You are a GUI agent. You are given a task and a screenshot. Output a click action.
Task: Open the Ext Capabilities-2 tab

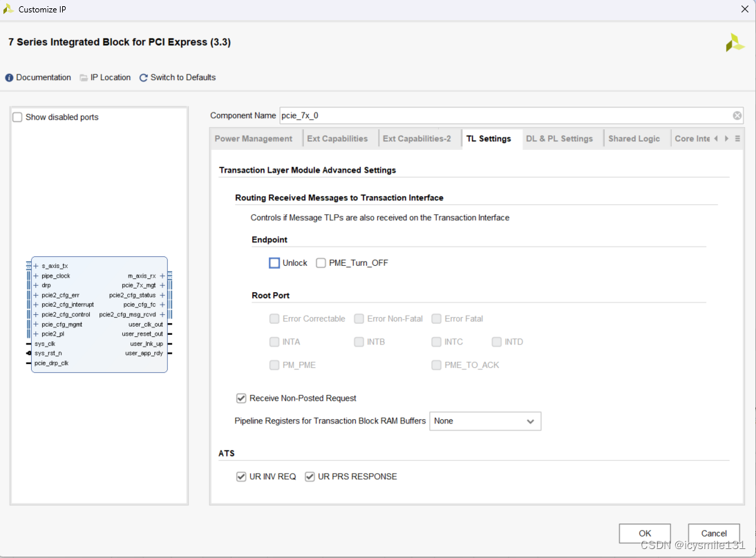click(417, 139)
